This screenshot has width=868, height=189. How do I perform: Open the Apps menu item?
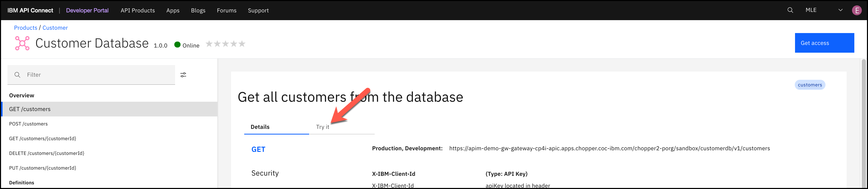[173, 11]
